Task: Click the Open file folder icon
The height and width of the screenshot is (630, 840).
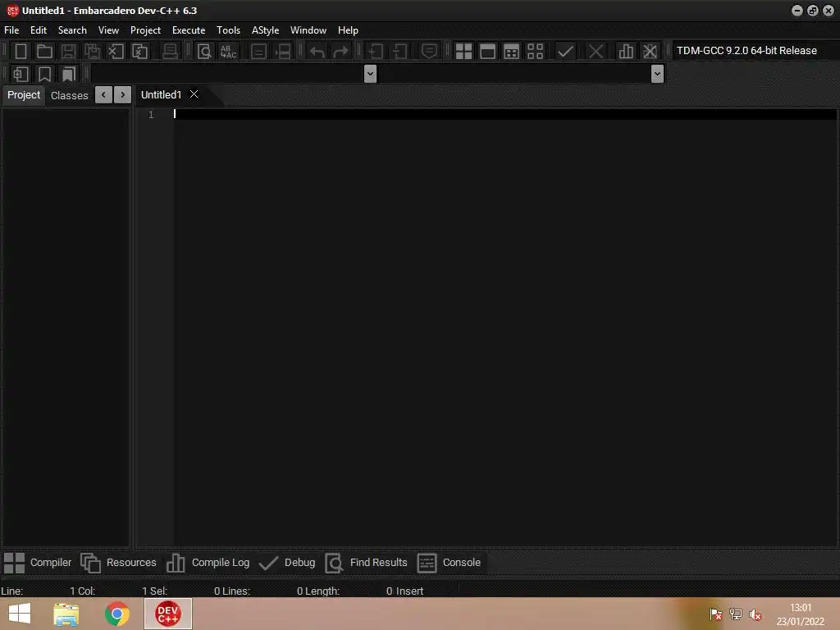Action: [44, 52]
